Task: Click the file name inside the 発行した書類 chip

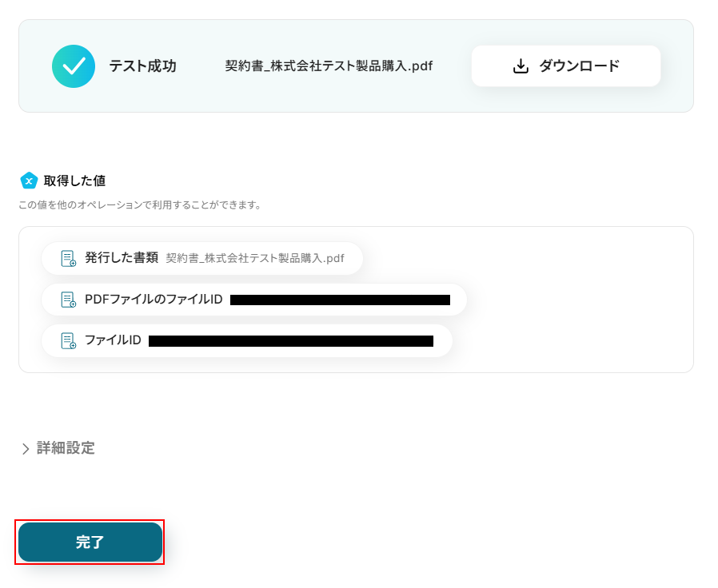Action: pyautogui.click(x=255, y=258)
